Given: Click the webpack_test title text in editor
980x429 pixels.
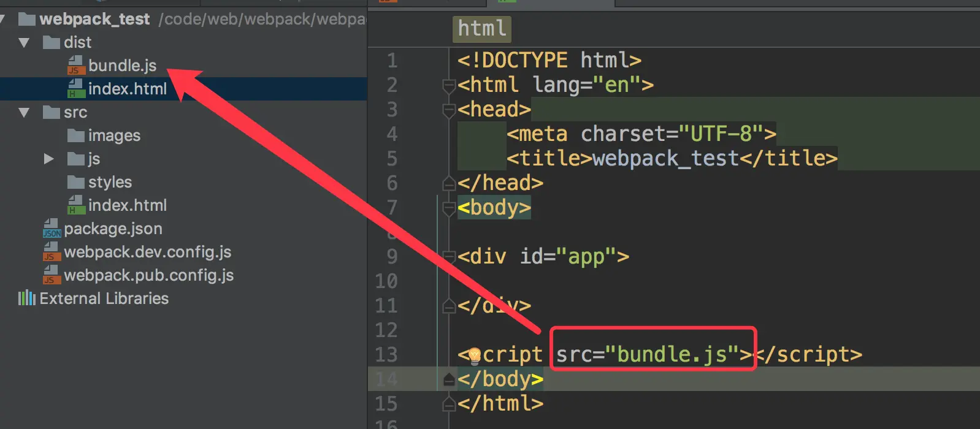Looking at the screenshot, I should pos(665,159).
